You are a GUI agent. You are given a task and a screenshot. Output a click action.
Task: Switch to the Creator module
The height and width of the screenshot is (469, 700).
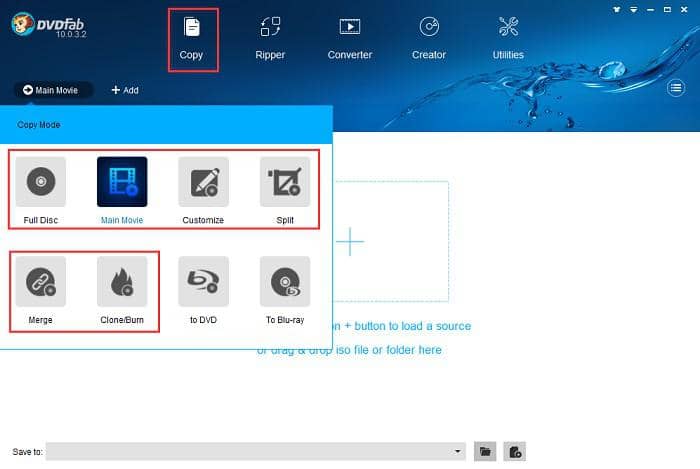[429, 39]
